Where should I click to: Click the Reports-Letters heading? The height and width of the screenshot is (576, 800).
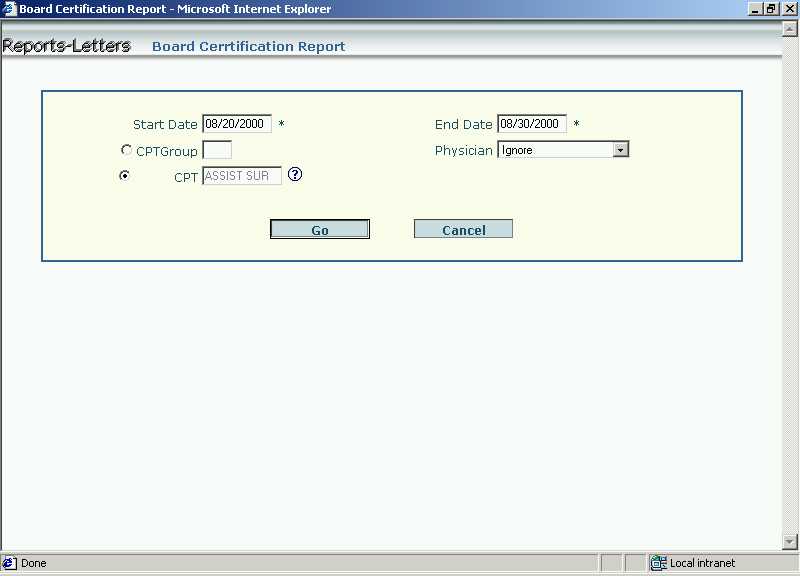[66, 45]
